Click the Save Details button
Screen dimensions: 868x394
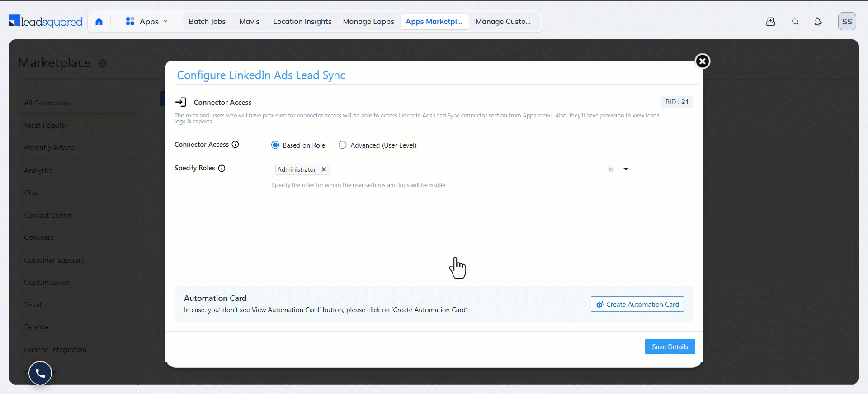tap(670, 347)
